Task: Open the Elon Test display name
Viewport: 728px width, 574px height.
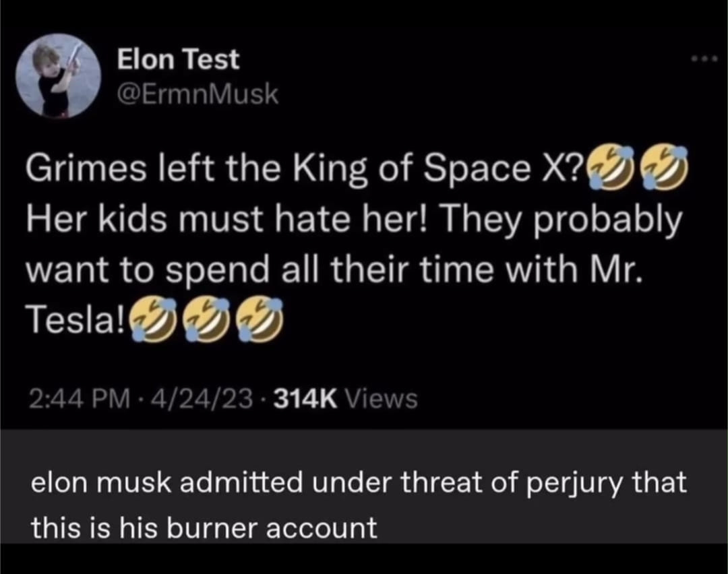Action: [x=178, y=60]
